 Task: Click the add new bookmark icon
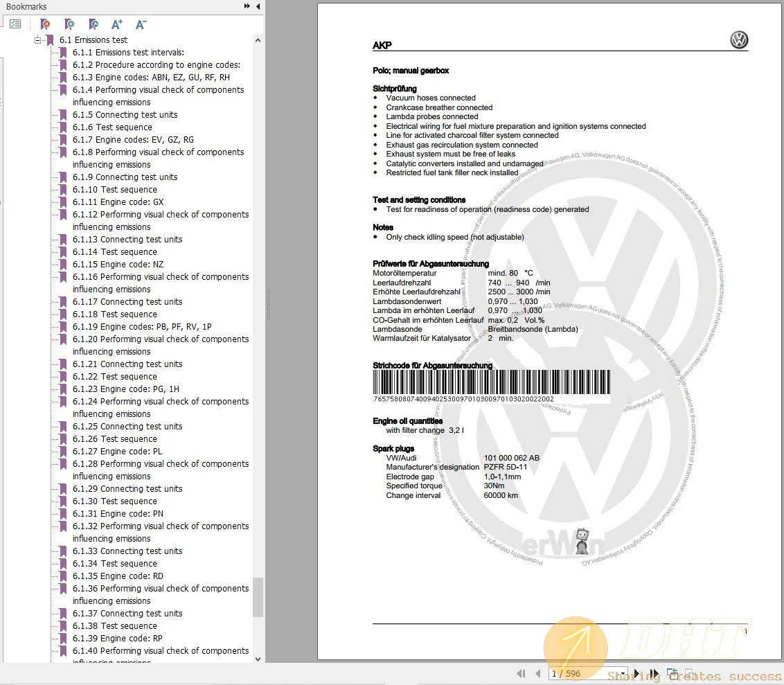pos(69,24)
